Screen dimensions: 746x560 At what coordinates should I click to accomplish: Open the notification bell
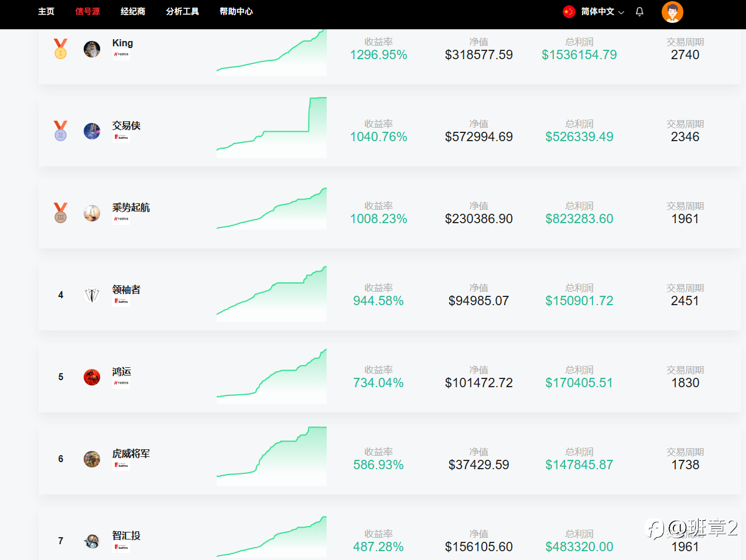point(639,12)
